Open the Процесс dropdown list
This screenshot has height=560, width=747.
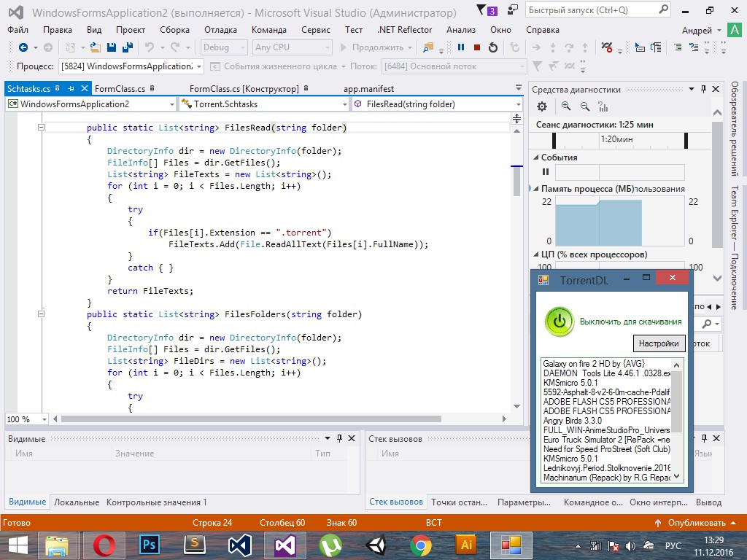pyautogui.click(x=198, y=66)
